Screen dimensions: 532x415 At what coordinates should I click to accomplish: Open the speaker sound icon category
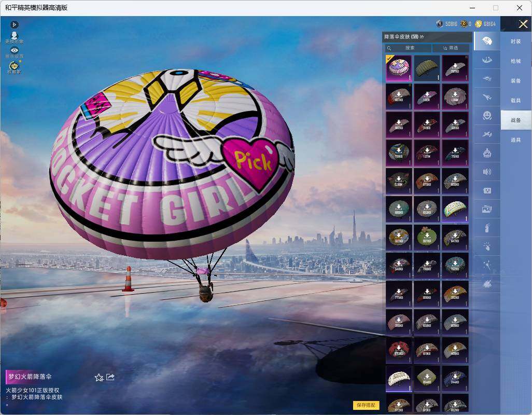pos(487,172)
